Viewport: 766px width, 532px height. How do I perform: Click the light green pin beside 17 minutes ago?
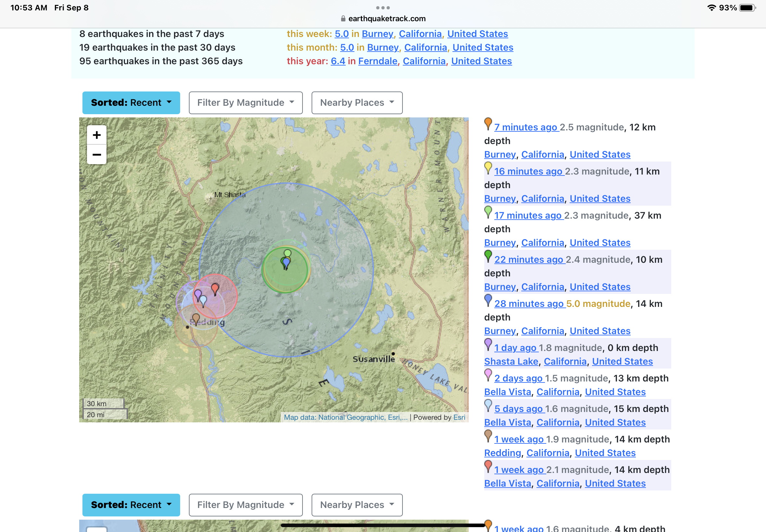pos(488,212)
